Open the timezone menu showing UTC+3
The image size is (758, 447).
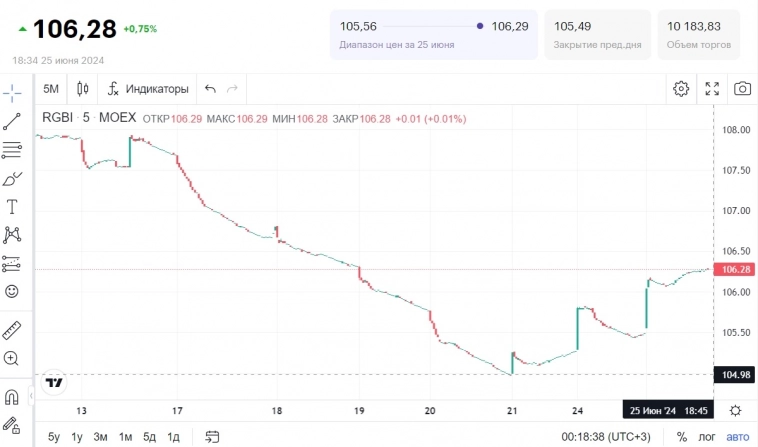point(605,437)
